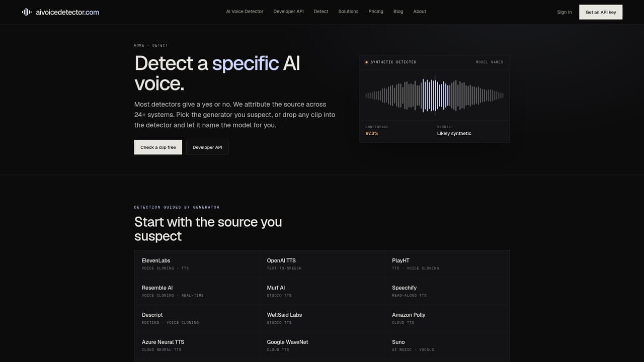The image size is (644, 362).
Task: Open the AI Voice Detector nav item
Action: (x=245, y=12)
